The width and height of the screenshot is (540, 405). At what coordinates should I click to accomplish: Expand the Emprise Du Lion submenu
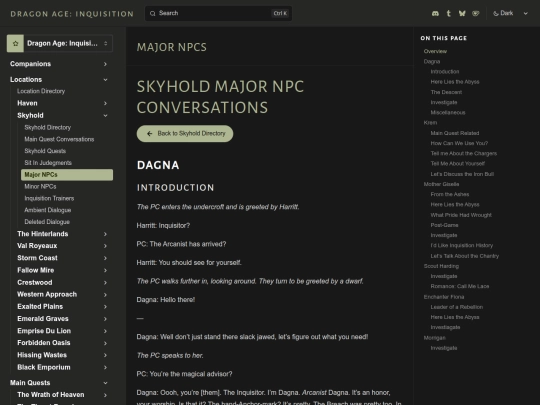pos(105,331)
